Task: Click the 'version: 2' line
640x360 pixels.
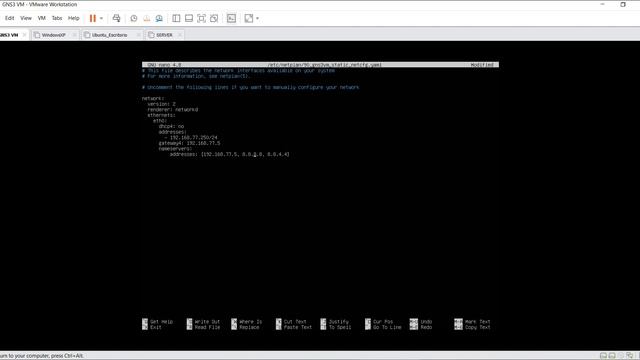Action: 162,104
